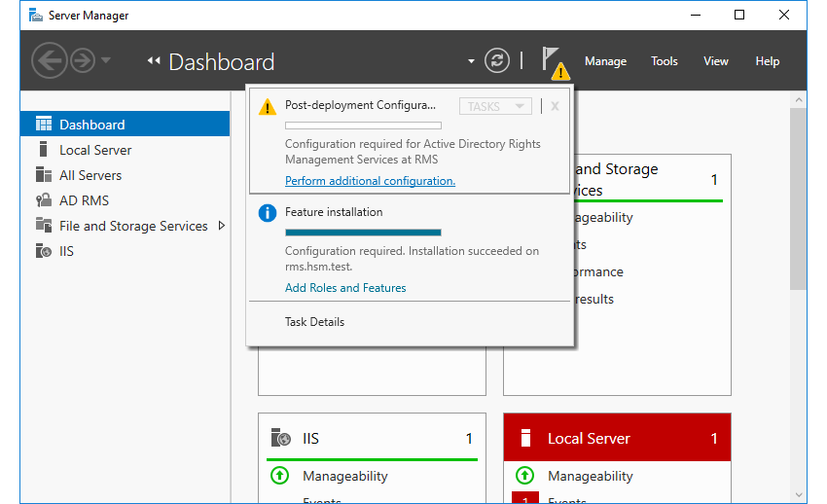Expand File and Storage Services submenu arrow

tap(222, 226)
